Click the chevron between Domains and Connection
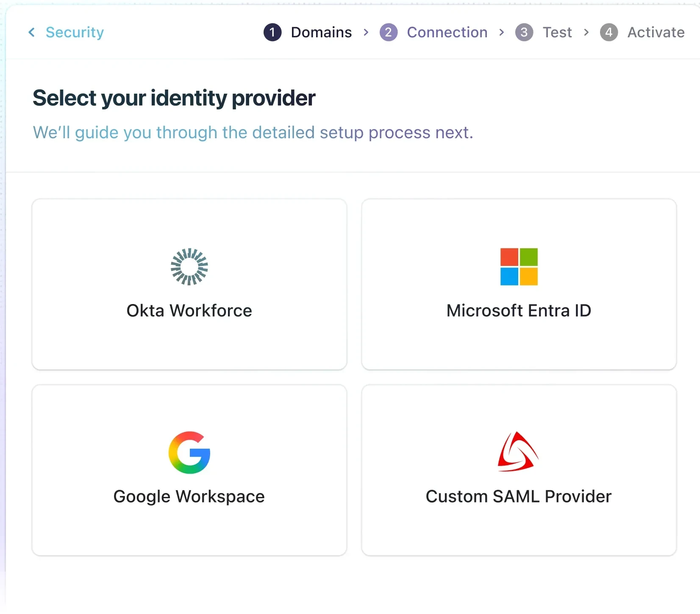The image size is (700, 614). 366,32
